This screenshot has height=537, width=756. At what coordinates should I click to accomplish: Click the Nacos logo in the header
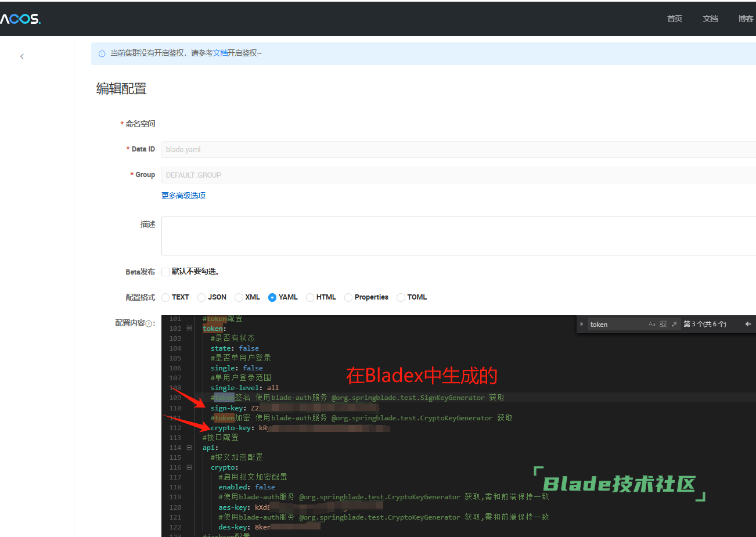pyautogui.click(x=20, y=19)
